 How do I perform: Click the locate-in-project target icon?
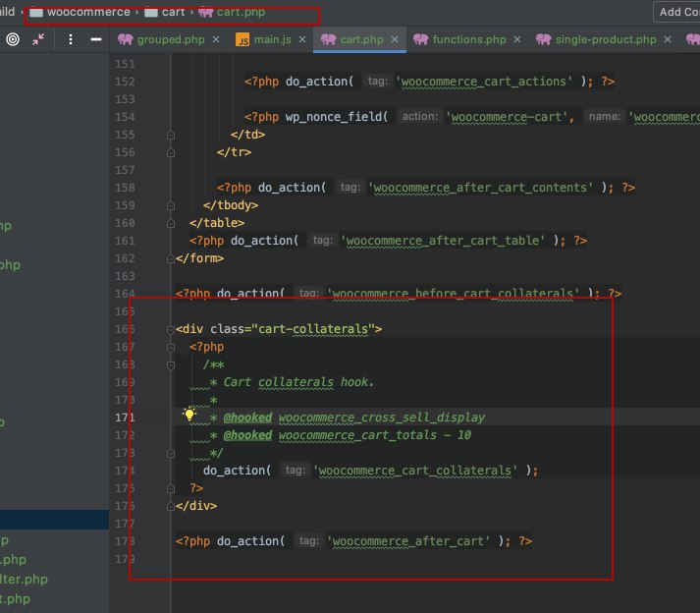point(13,39)
